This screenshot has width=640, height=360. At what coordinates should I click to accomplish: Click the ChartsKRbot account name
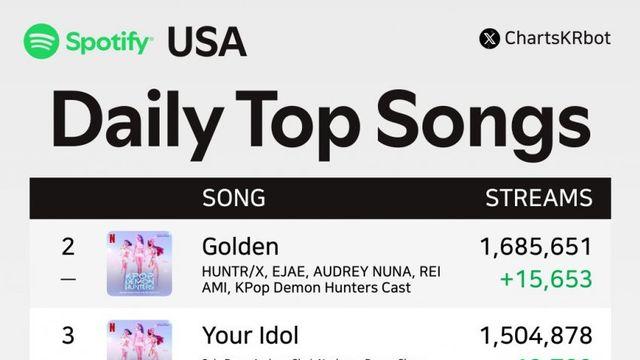tap(558, 38)
